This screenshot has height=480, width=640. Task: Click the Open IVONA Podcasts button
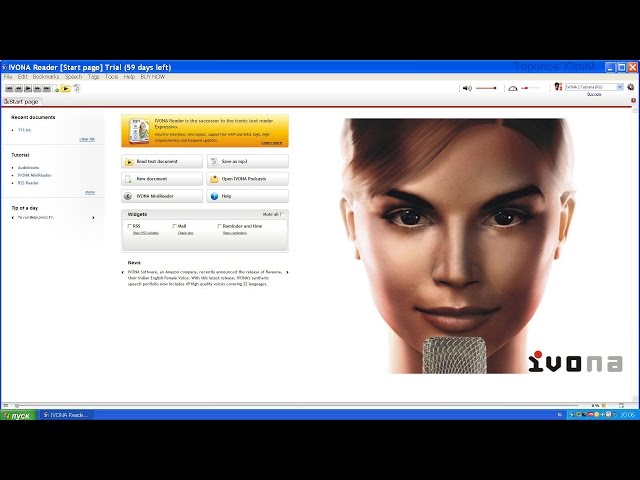click(x=247, y=179)
